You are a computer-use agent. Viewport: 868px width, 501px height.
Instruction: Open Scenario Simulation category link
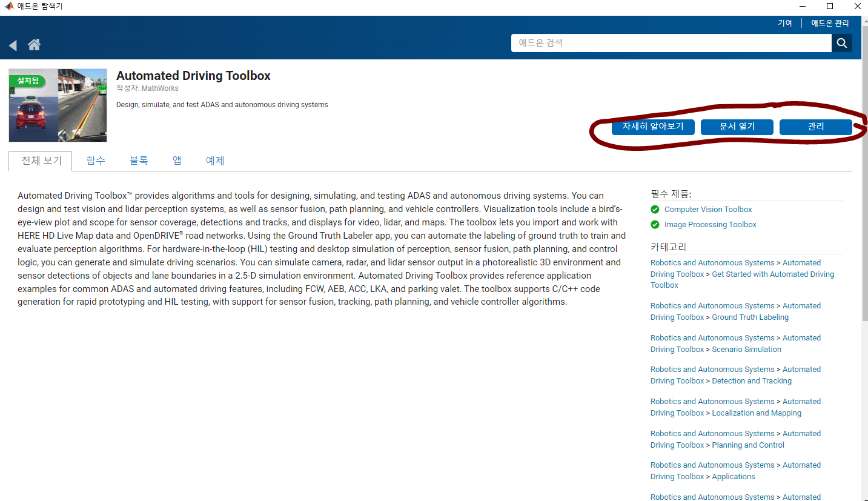point(746,350)
